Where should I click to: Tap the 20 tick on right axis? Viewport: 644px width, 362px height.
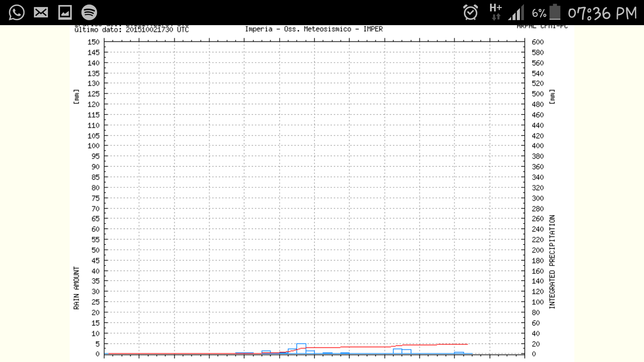(536, 344)
